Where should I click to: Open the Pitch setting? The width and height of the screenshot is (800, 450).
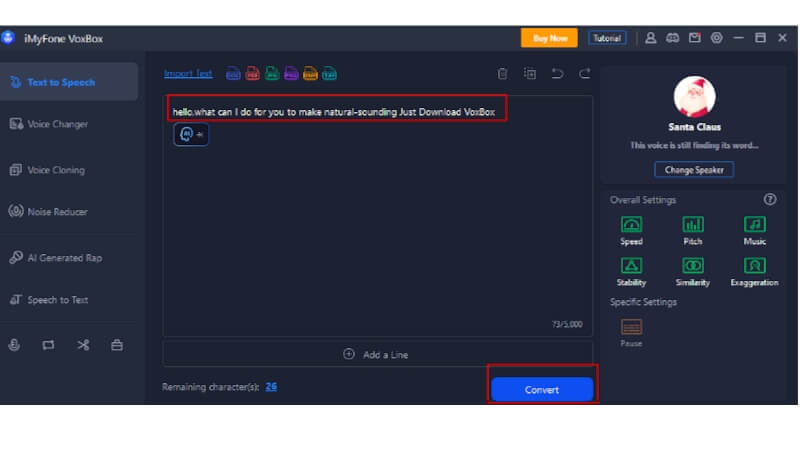pos(693,231)
